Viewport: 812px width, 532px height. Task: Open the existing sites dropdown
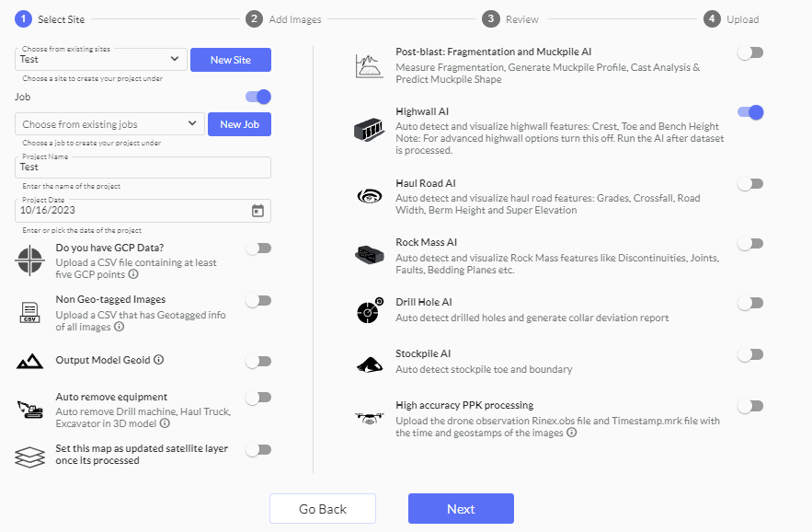pyautogui.click(x=99, y=60)
